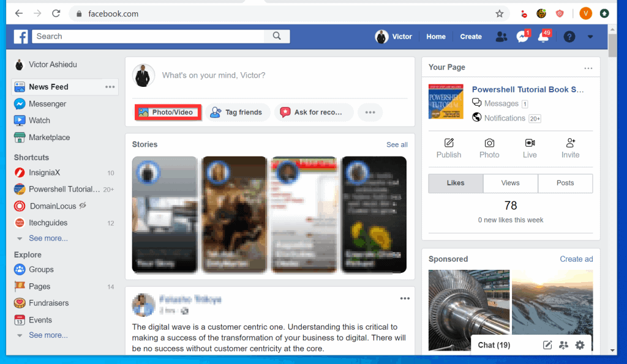
Task: Click new message compose icon in chat
Action: click(x=547, y=345)
